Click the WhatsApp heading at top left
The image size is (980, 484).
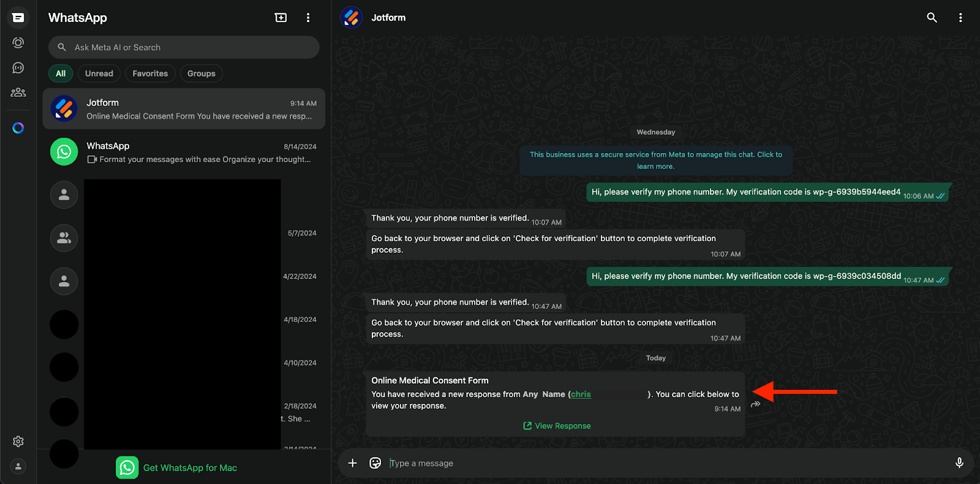pos(78,18)
